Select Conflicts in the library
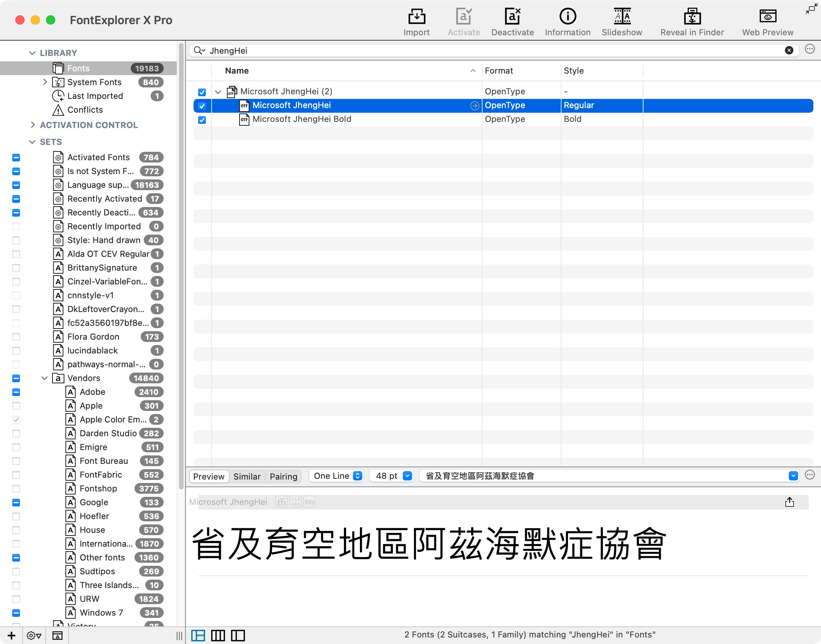The width and height of the screenshot is (821, 644). point(85,110)
